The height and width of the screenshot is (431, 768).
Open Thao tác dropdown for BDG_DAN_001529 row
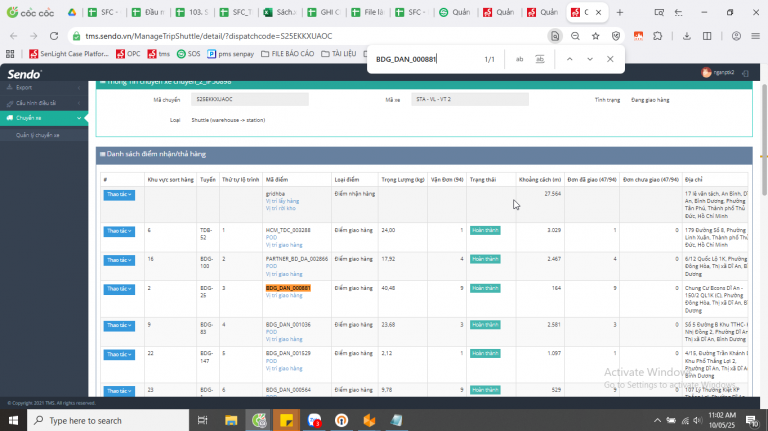[119, 354]
